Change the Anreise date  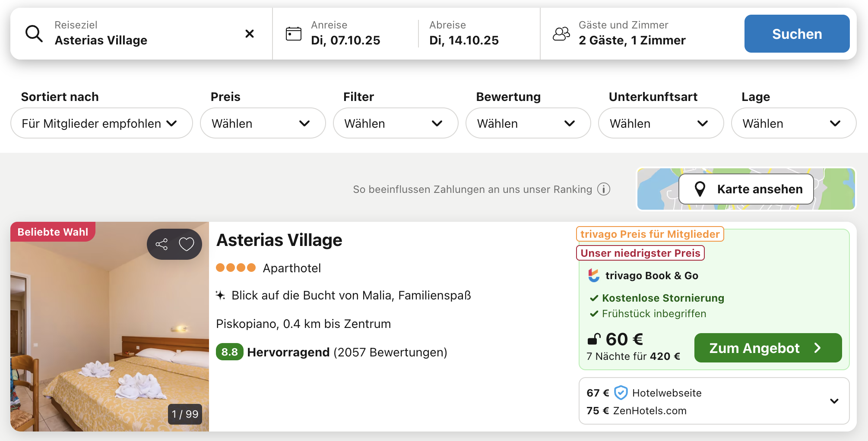click(345, 34)
